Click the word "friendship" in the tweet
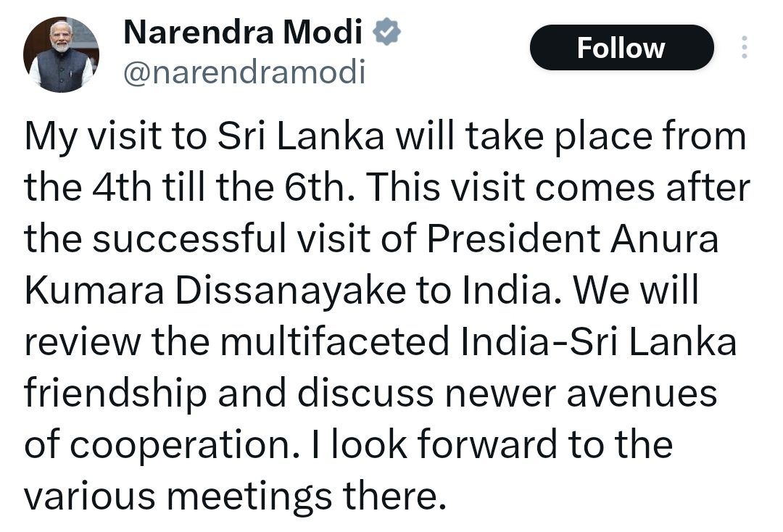783x532 pixels. [x=115, y=394]
